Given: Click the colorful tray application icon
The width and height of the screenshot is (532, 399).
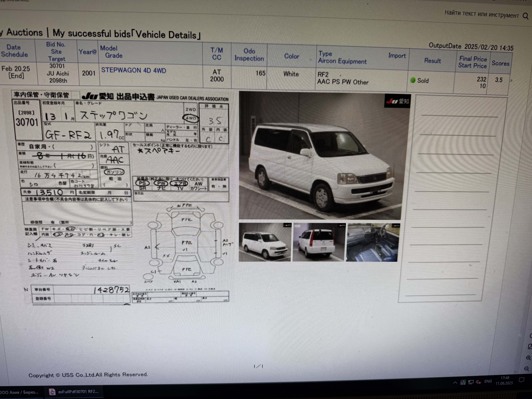Looking at the screenshot, I should (x=463, y=382).
